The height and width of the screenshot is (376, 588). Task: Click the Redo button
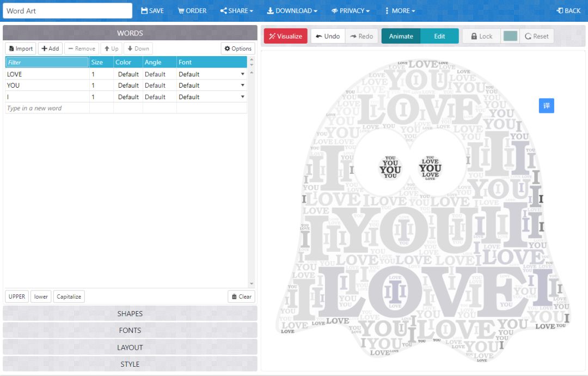coord(362,37)
